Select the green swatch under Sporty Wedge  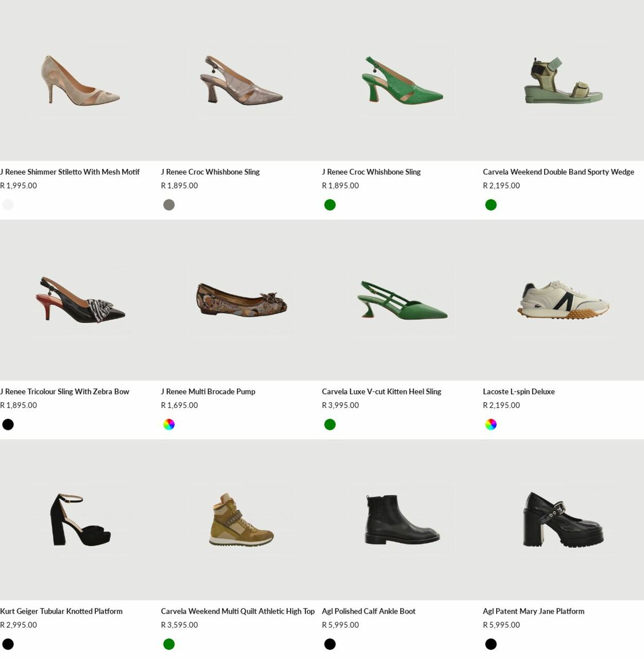coord(491,205)
